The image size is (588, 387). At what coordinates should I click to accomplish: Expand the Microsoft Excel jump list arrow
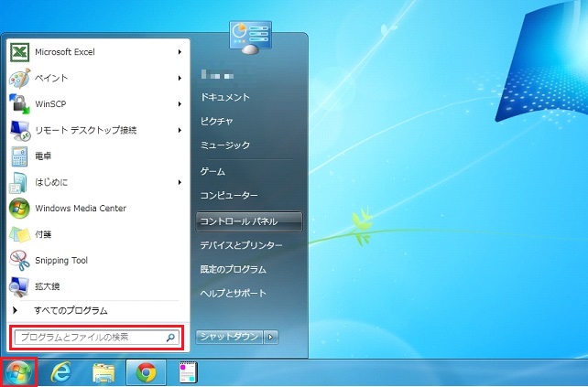click(x=180, y=52)
